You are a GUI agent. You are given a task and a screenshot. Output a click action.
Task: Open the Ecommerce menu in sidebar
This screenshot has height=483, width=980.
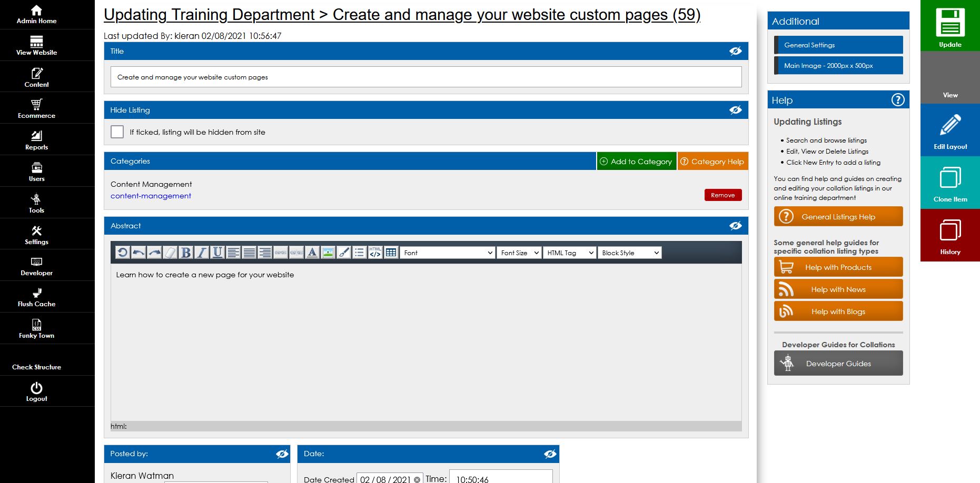point(36,108)
